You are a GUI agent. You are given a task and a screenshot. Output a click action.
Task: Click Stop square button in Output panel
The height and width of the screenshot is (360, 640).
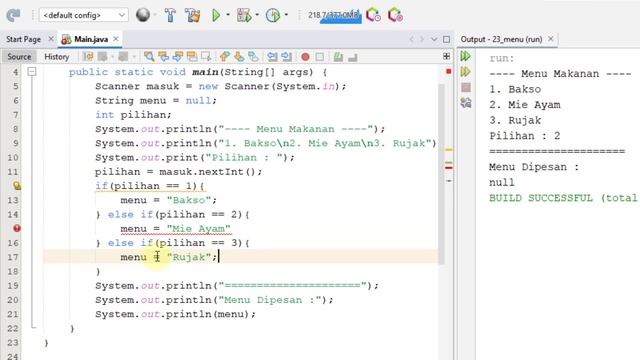[466, 87]
